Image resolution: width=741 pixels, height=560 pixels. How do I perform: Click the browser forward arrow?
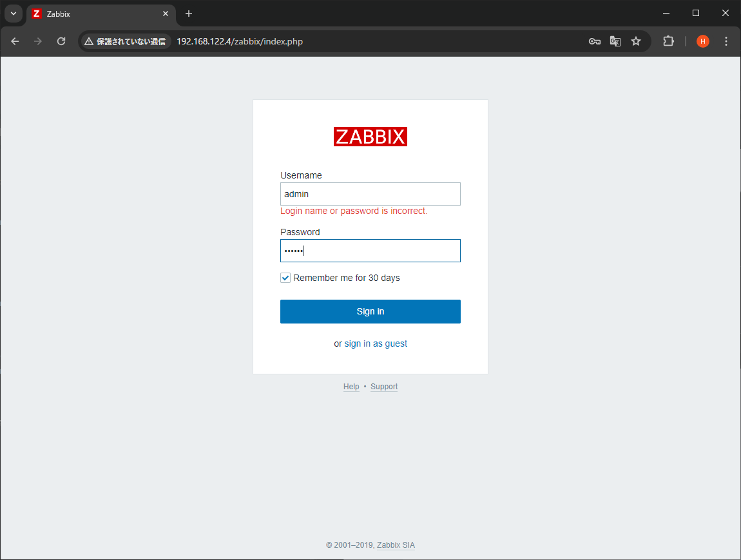pyautogui.click(x=38, y=42)
